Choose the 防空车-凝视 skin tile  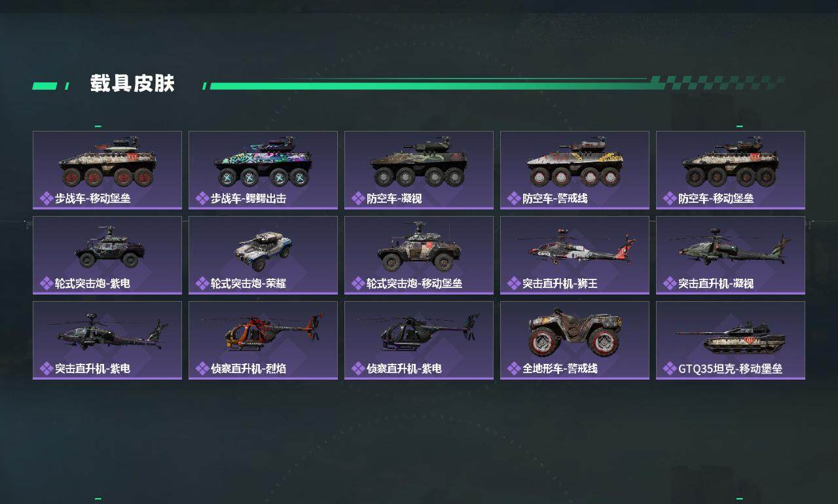(419, 170)
